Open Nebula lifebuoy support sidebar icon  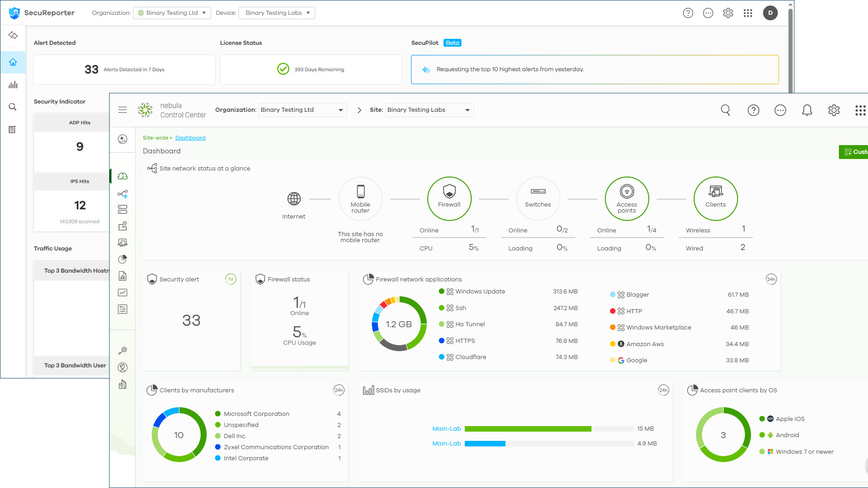click(123, 367)
